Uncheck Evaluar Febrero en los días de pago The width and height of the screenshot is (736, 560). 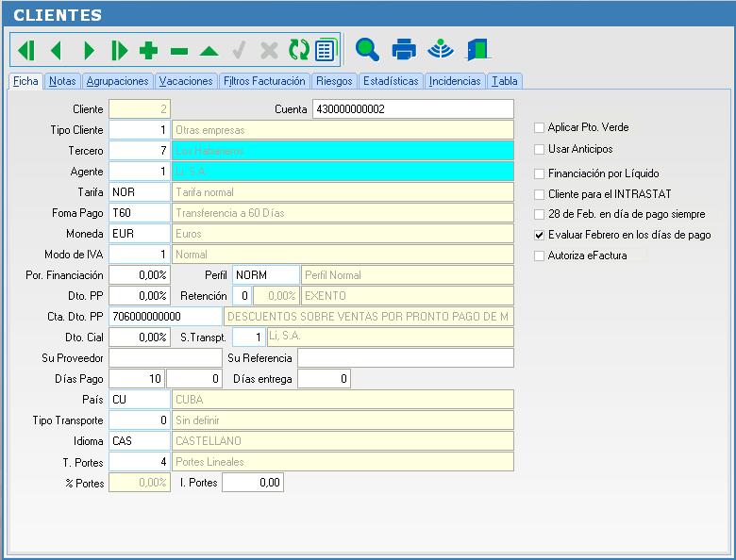click(x=540, y=235)
